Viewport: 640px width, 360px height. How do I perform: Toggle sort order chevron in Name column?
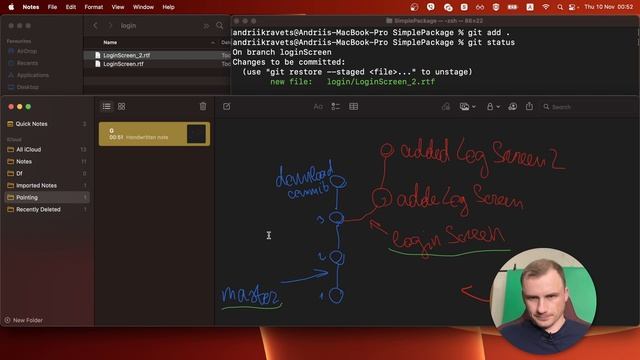213,42
